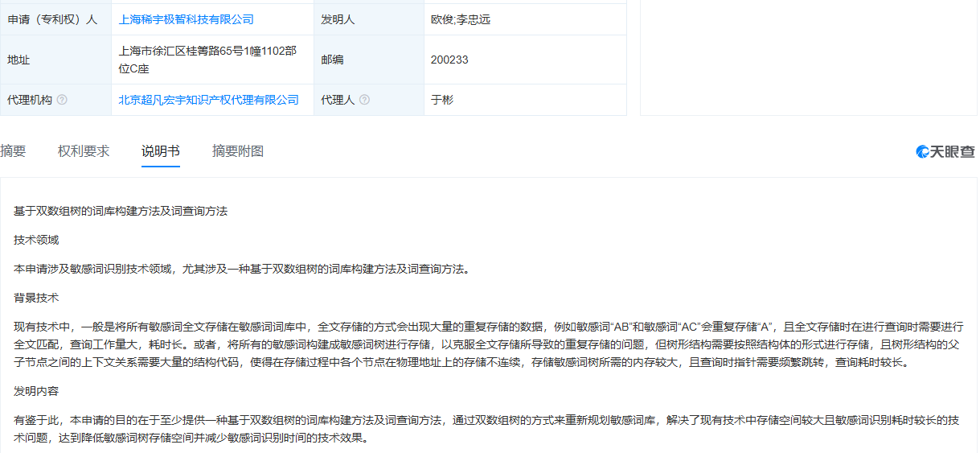Click the help icon beside 代理人
Image resolution: width=980 pixels, height=453 pixels.
click(364, 100)
